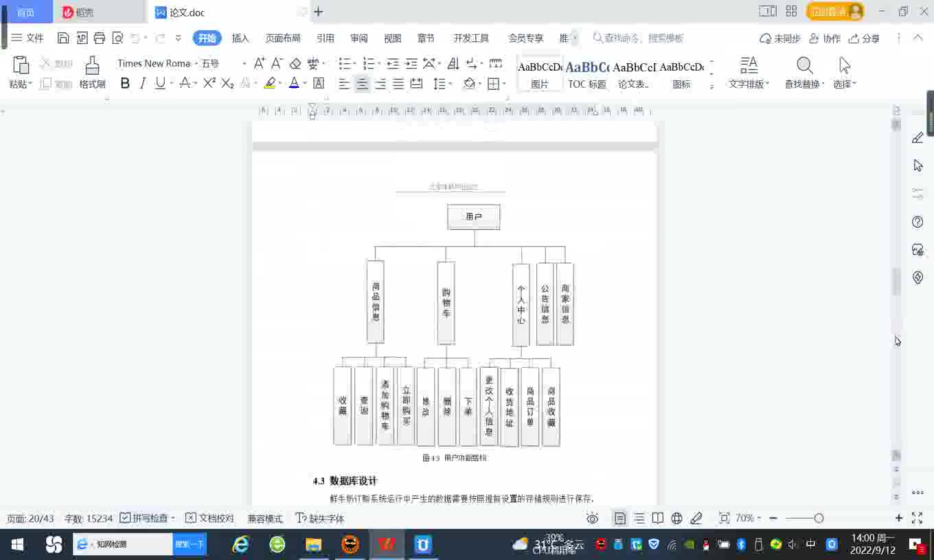Apply Subscript X₂ formatting
The image size is (934, 560).
pos(227,83)
